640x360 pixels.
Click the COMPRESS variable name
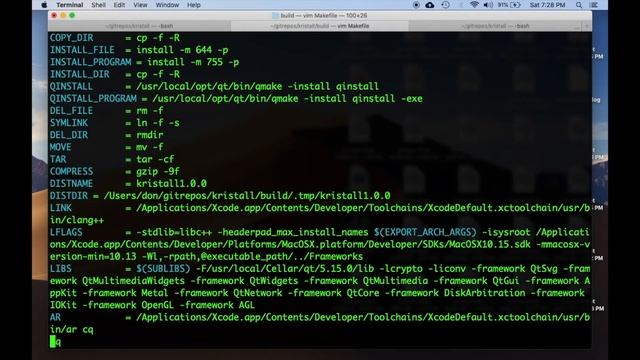pos(71,171)
